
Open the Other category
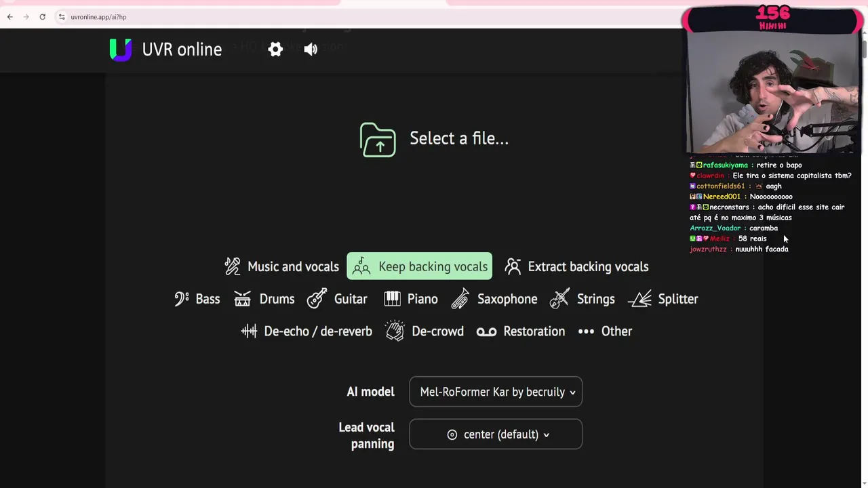pos(605,331)
